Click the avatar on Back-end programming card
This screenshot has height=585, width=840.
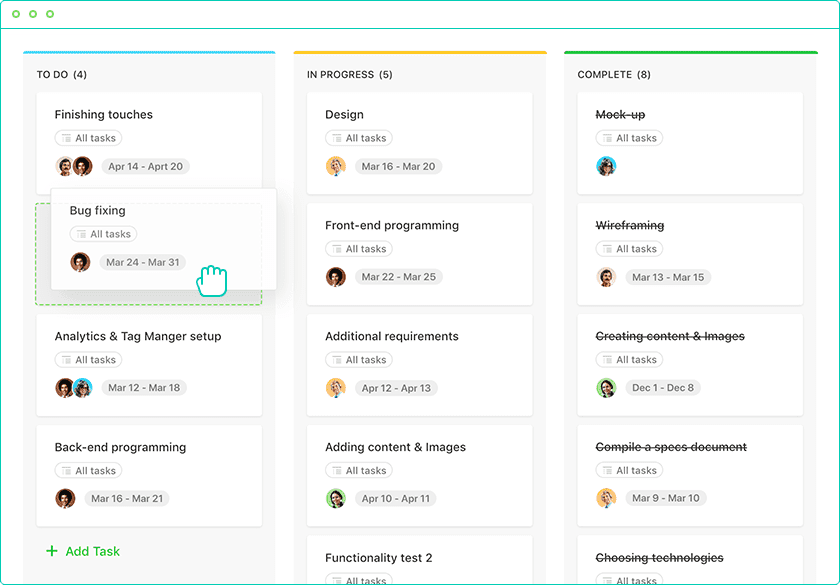coord(65,498)
